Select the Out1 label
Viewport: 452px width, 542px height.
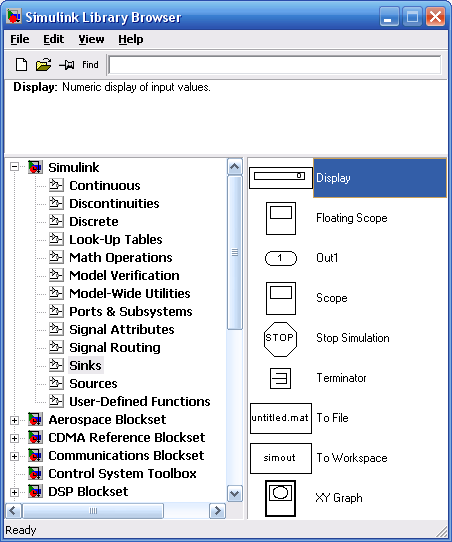(327, 258)
